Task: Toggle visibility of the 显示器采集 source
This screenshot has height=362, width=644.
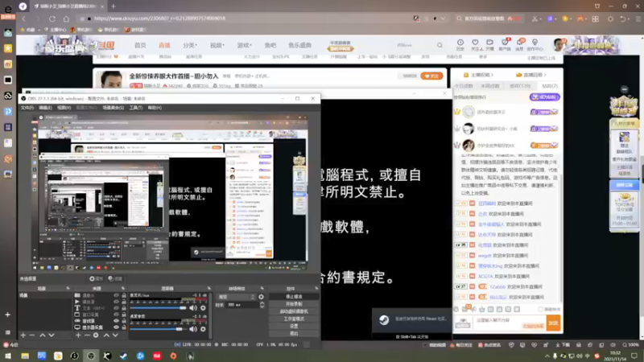Action: point(116,327)
